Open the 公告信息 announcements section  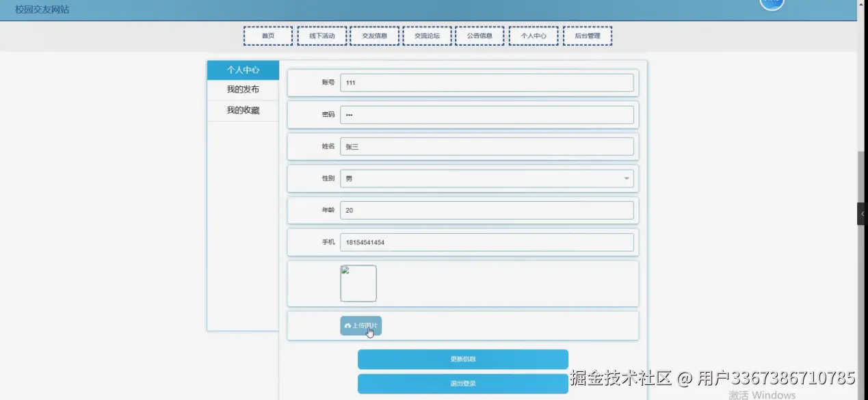pyautogui.click(x=479, y=35)
